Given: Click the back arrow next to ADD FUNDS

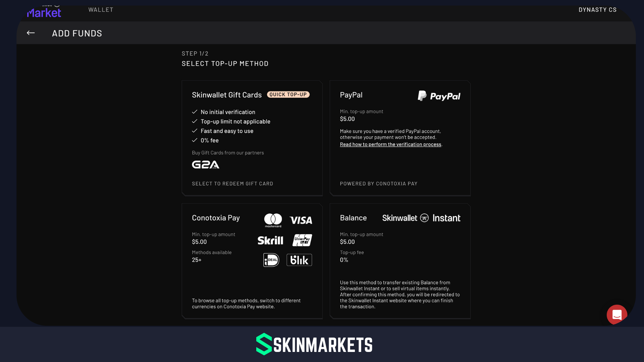Looking at the screenshot, I should (x=30, y=33).
